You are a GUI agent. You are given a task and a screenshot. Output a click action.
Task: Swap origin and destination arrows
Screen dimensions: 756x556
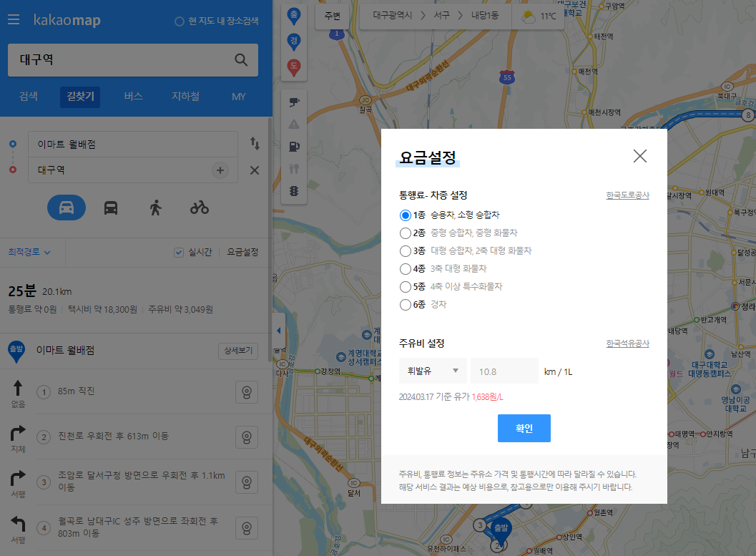click(x=255, y=143)
